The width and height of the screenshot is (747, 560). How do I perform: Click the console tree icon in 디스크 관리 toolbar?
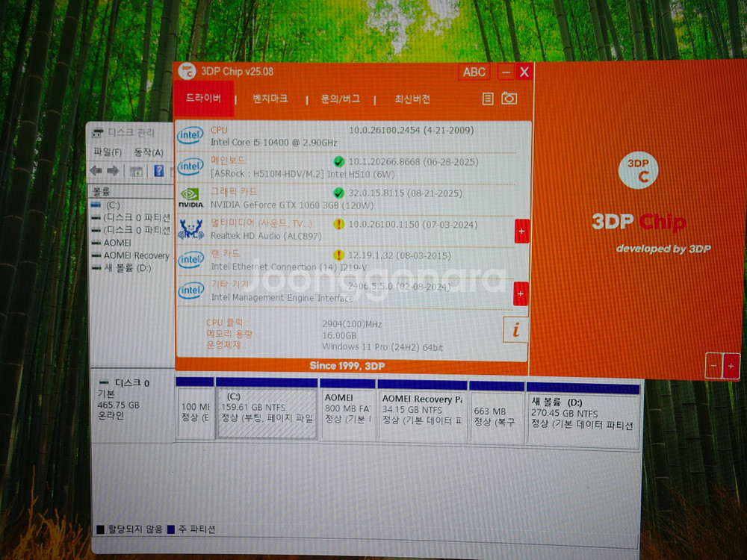pos(136,172)
